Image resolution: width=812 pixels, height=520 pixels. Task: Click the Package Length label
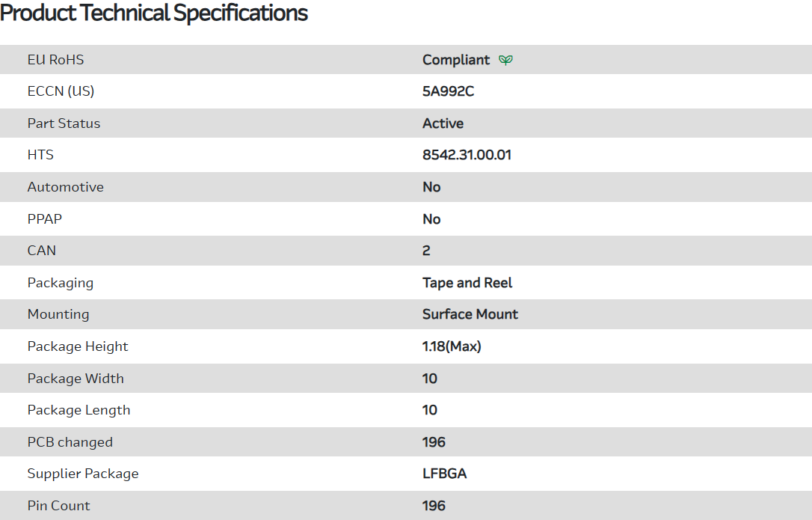click(x=79, y=410)
